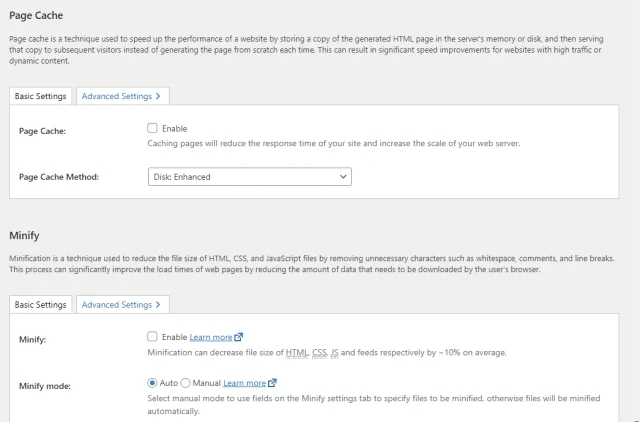Enable the Page Cache checkbox
Screen dimensions: 640x422
tap(152, 128)
